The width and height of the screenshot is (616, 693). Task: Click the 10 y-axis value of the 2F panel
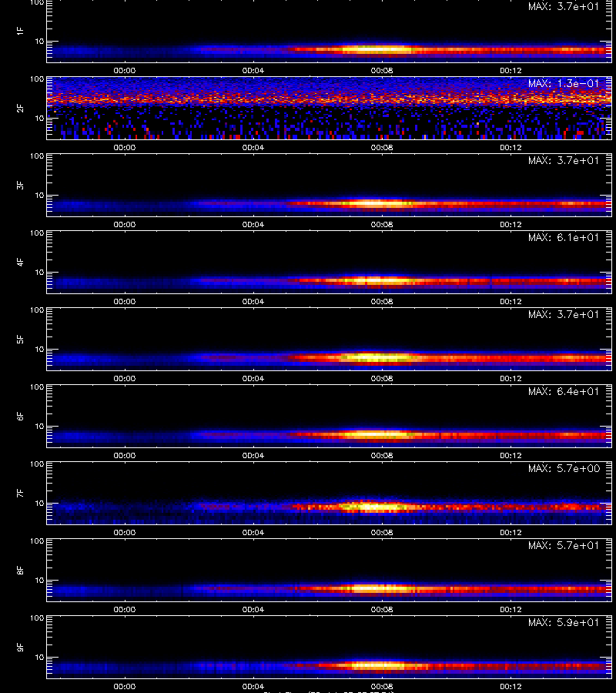(39, 119)
